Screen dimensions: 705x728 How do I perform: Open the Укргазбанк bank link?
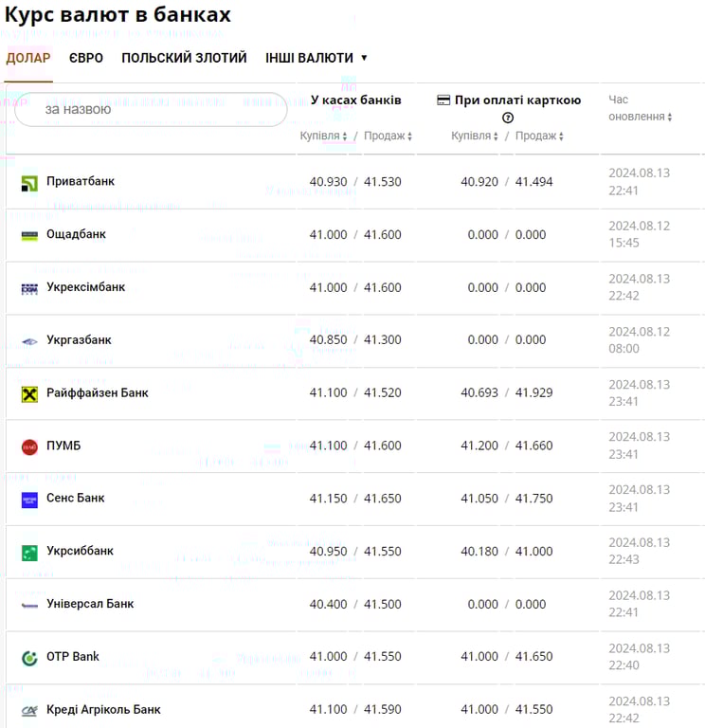79,340
